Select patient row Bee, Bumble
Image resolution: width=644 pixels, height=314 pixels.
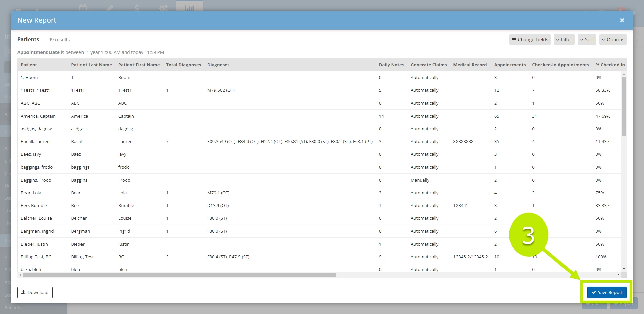click(x=319, y=206)
